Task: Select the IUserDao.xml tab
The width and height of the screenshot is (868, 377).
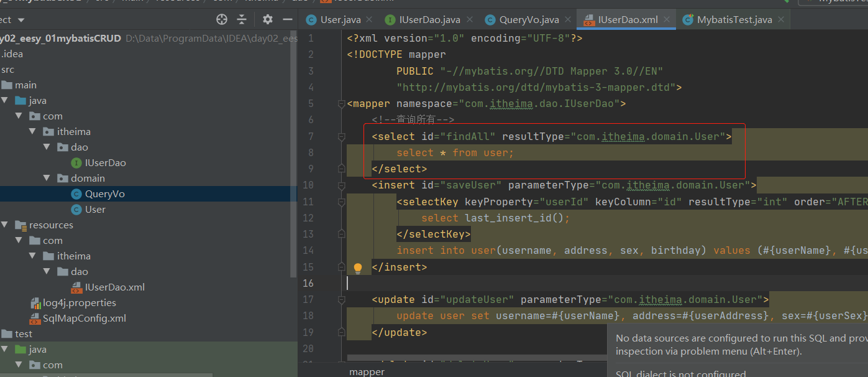Action: [x=627, y=20]
